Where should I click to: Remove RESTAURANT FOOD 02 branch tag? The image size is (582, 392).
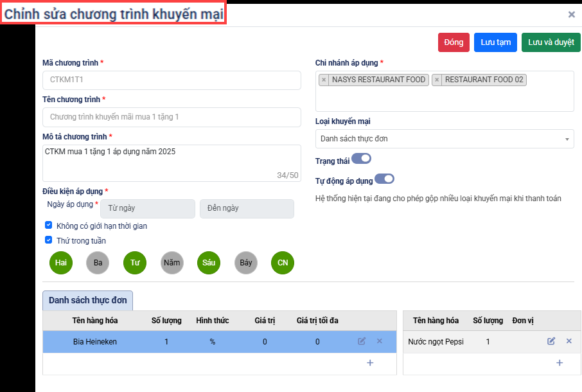pos(437,80)
